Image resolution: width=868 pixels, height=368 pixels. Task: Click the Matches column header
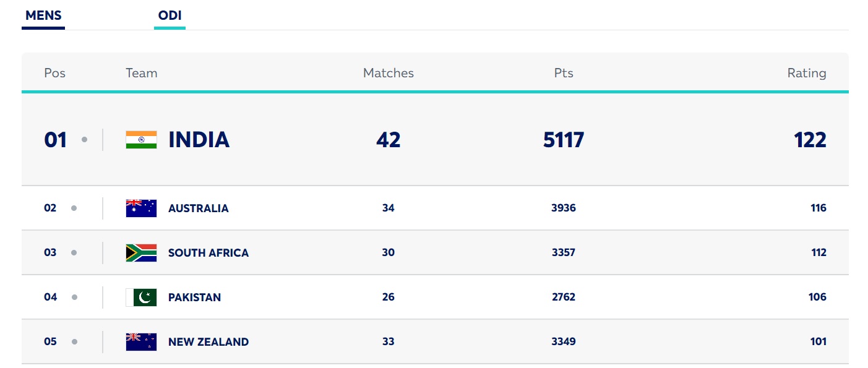tap(389, 73)
